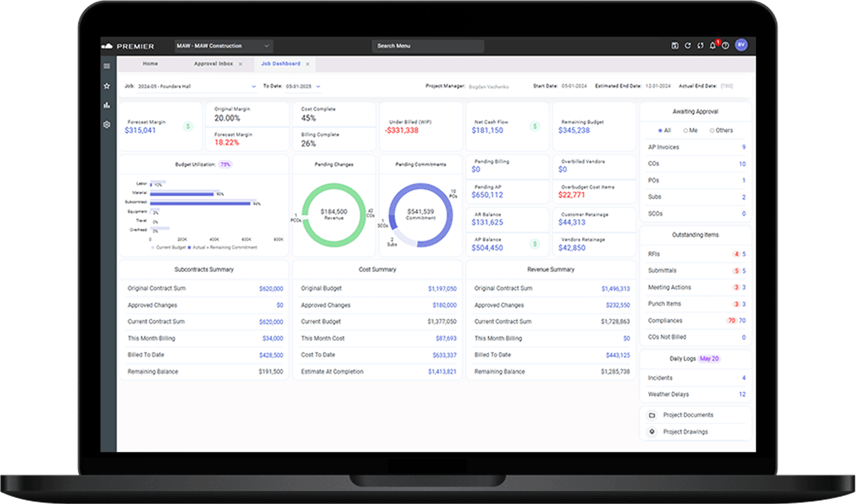Switch to the Approval Inbox tab

[213, 64]
